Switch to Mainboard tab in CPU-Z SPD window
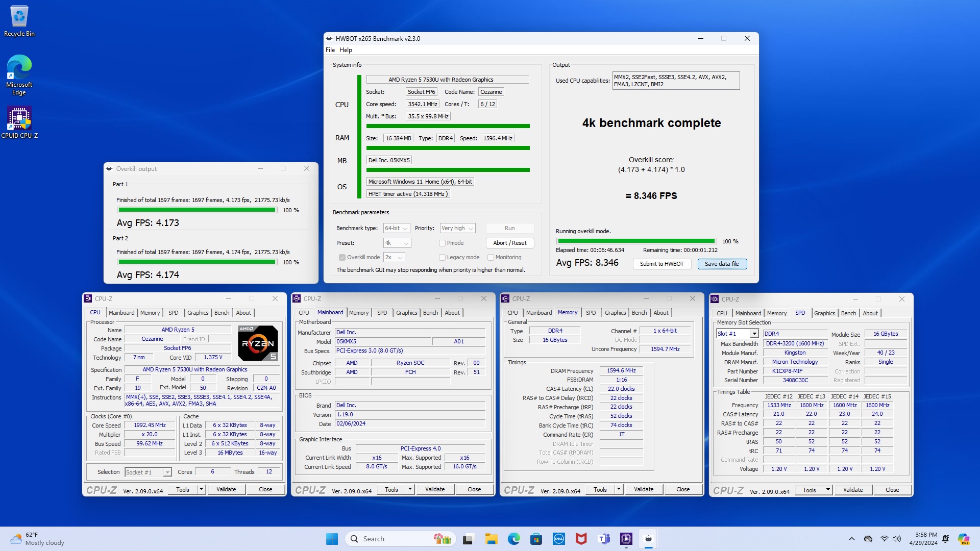This screenshot has width=980, height=551. coord(748,313)
